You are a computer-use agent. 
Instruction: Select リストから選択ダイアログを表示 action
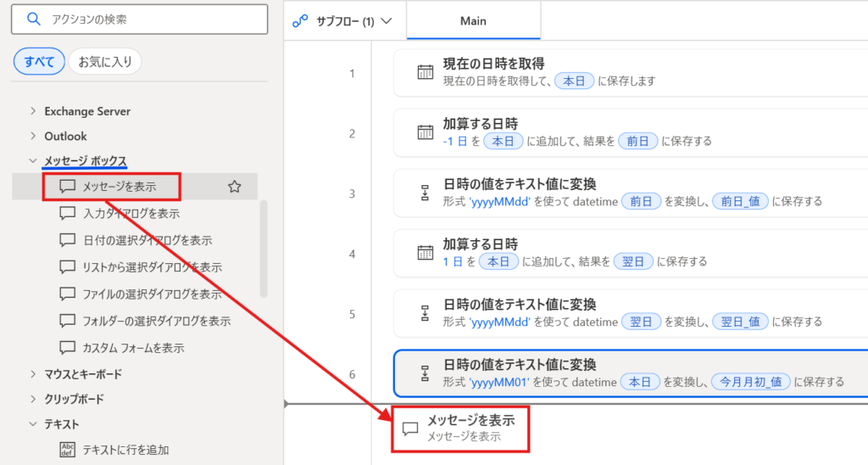153,267
